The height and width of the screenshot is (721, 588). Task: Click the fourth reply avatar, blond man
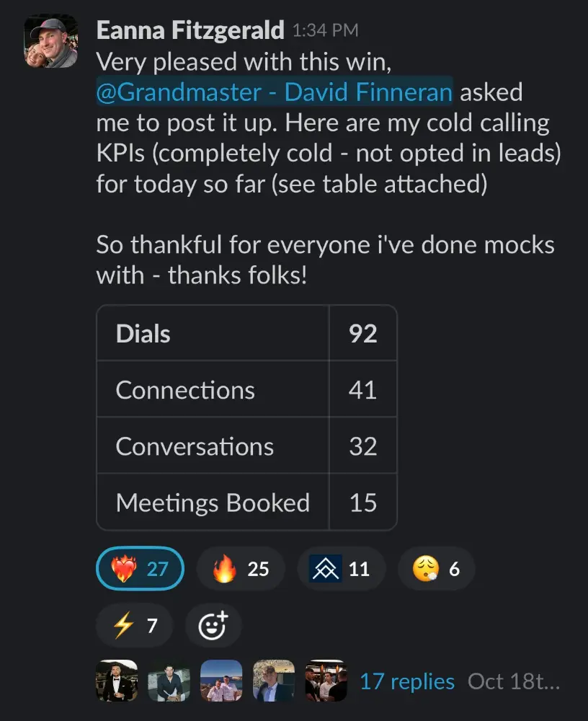[x=274, y=681]
